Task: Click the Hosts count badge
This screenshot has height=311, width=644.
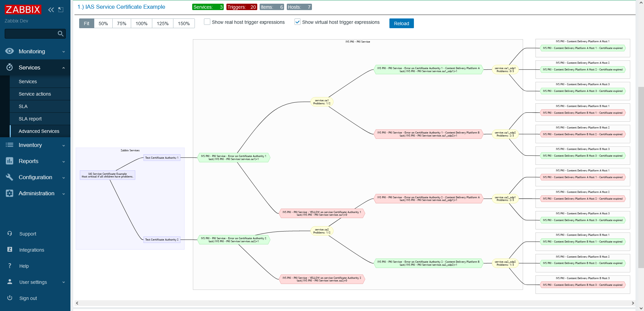Action: coord(299,7)
